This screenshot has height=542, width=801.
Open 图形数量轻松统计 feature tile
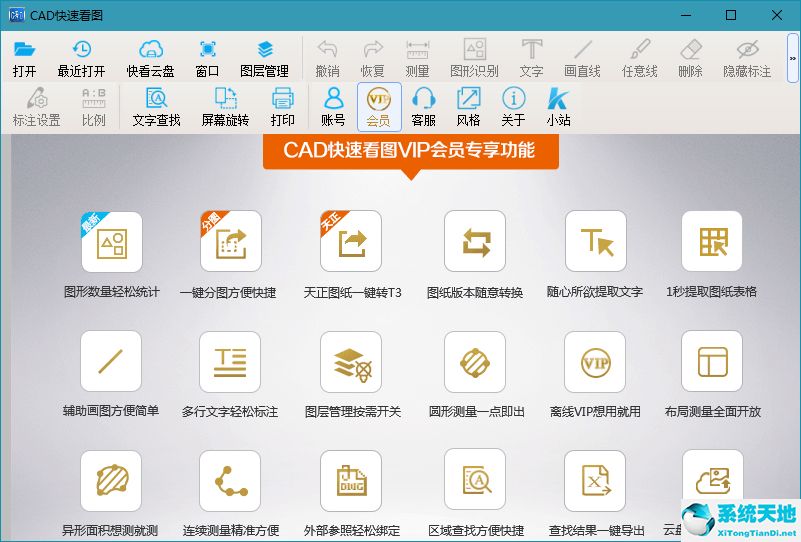(111, 241)
